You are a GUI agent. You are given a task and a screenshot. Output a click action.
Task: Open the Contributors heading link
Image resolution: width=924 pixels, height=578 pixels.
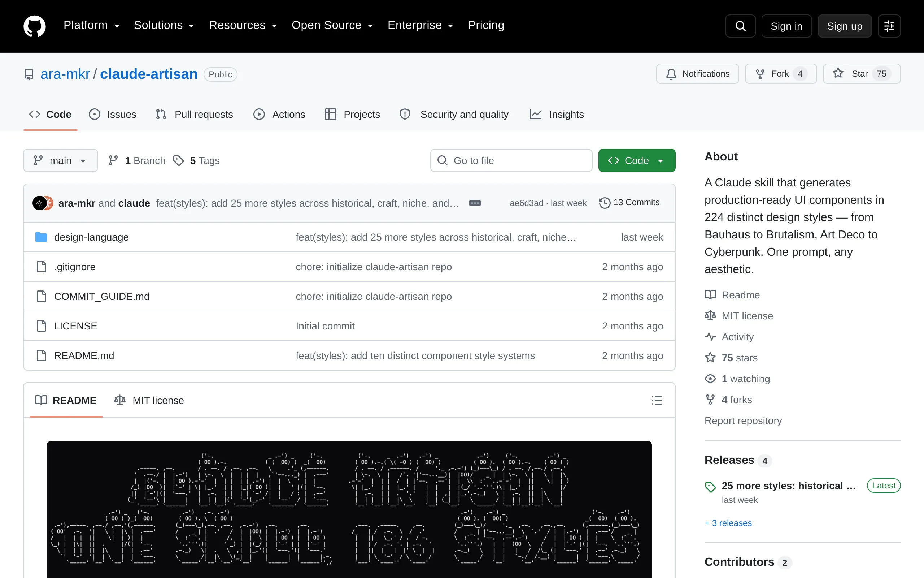(748, 562)
